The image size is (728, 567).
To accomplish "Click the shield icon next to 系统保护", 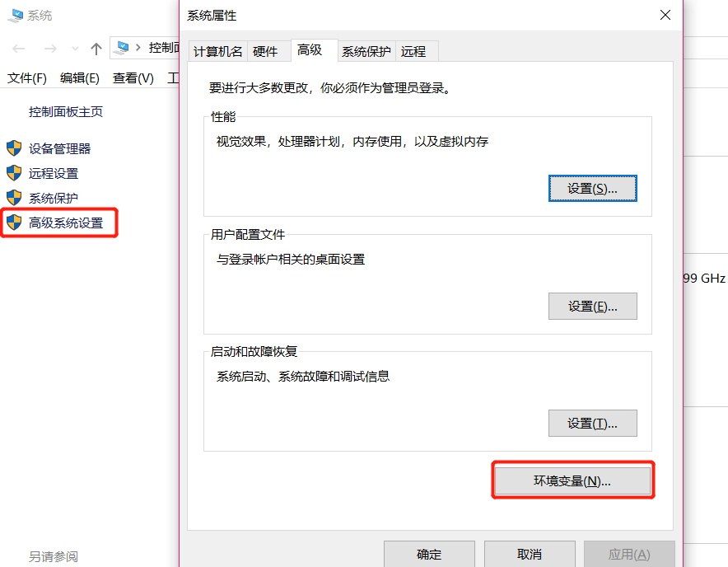I will point(14,197).
